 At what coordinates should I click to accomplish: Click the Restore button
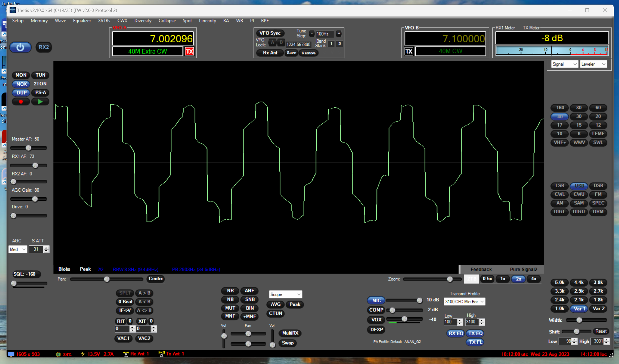(308, 53)
